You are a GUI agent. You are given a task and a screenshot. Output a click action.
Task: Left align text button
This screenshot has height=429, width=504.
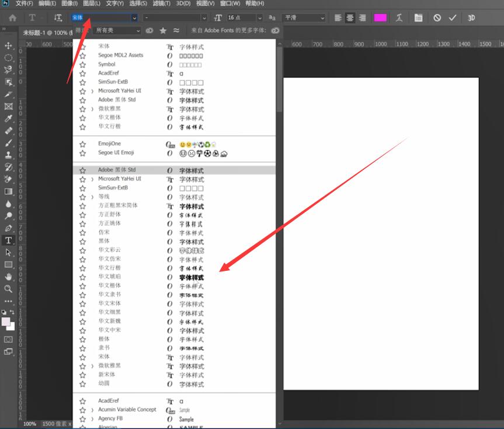(x=338, y=18)
